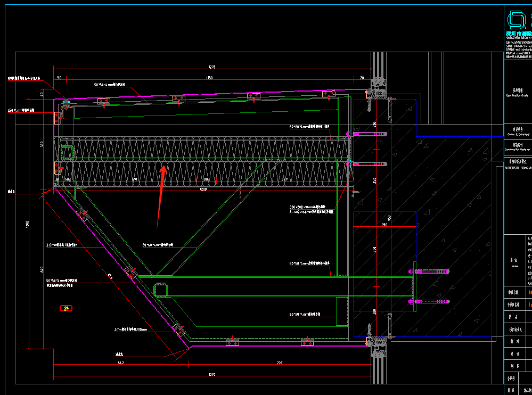Viewport: 532px width, 395px height.
Task: Select the upper-left small square tube section
Action: point(68,153)
